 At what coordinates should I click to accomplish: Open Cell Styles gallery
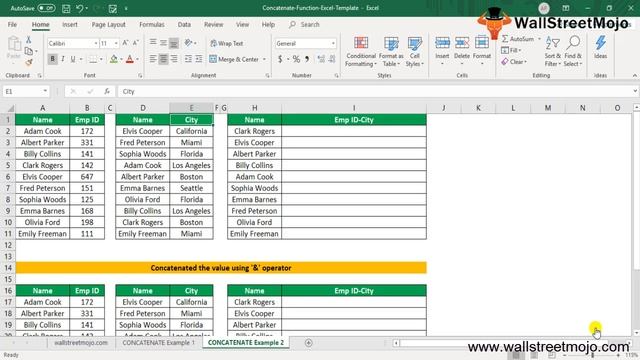pyautogui.click(x=415, y=51)
